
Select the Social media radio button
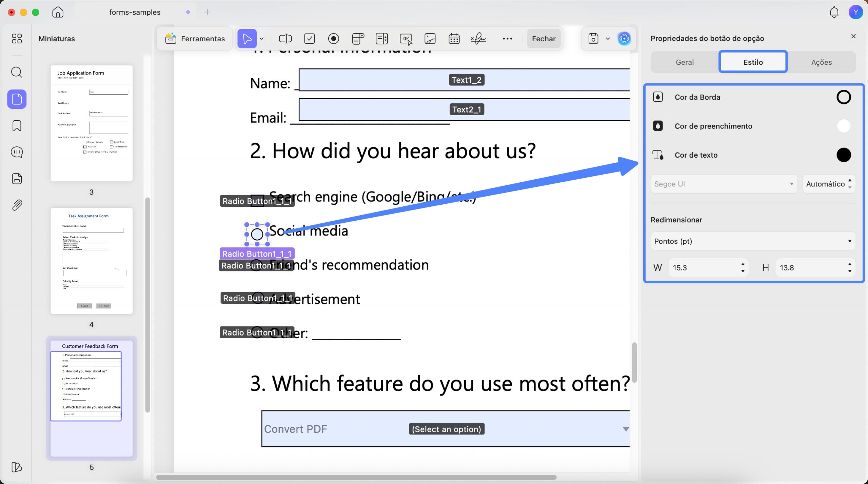pos(257,234)
